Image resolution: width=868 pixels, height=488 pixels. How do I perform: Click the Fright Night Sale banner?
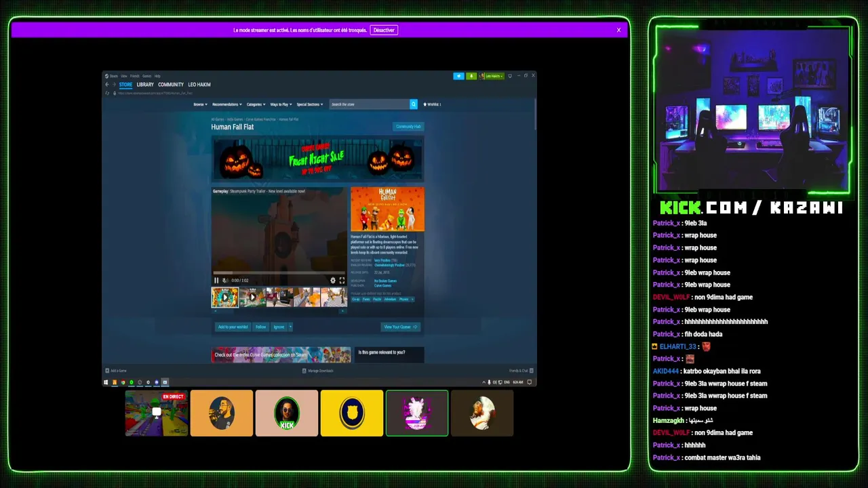tap(317, 160)
